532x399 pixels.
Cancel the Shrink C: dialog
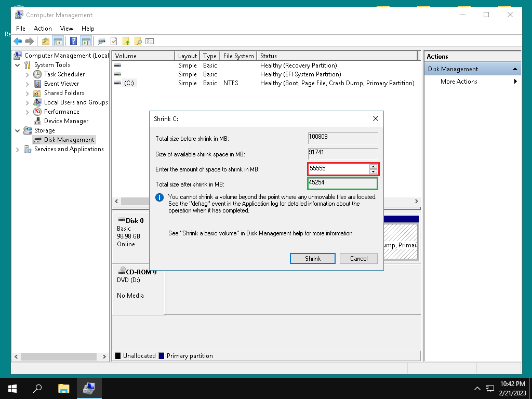pyautogui.click(x=358, y=259)
